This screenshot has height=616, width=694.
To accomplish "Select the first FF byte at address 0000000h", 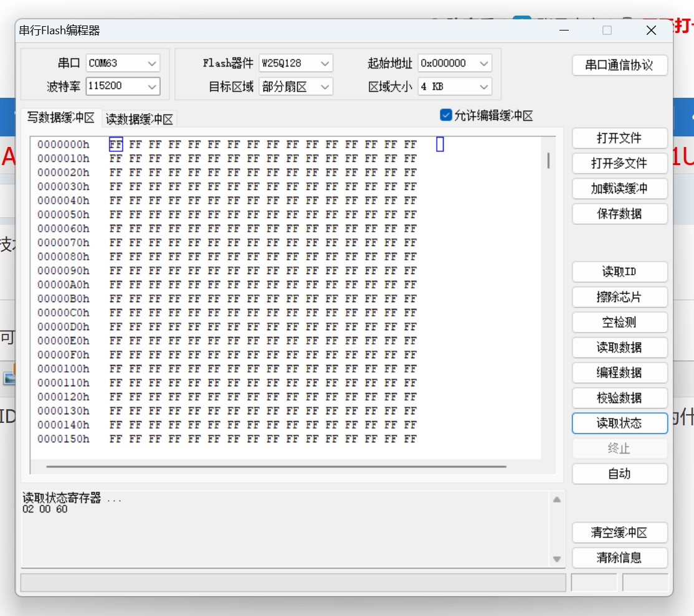I will tap(115, 144).
